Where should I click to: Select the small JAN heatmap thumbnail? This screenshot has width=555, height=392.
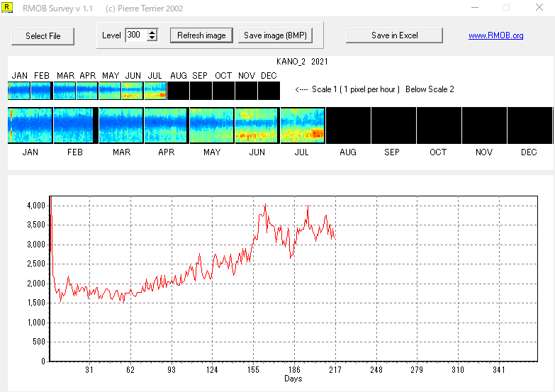(x=18, y=91)
